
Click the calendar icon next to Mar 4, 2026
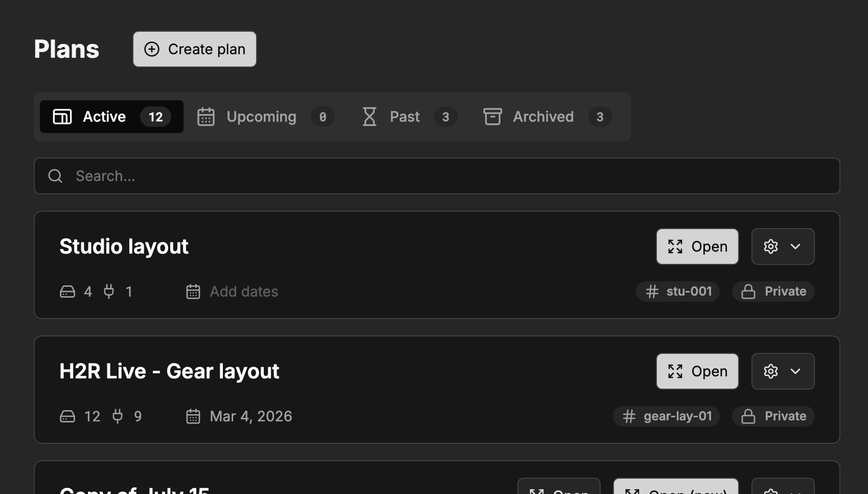point(193,416)
